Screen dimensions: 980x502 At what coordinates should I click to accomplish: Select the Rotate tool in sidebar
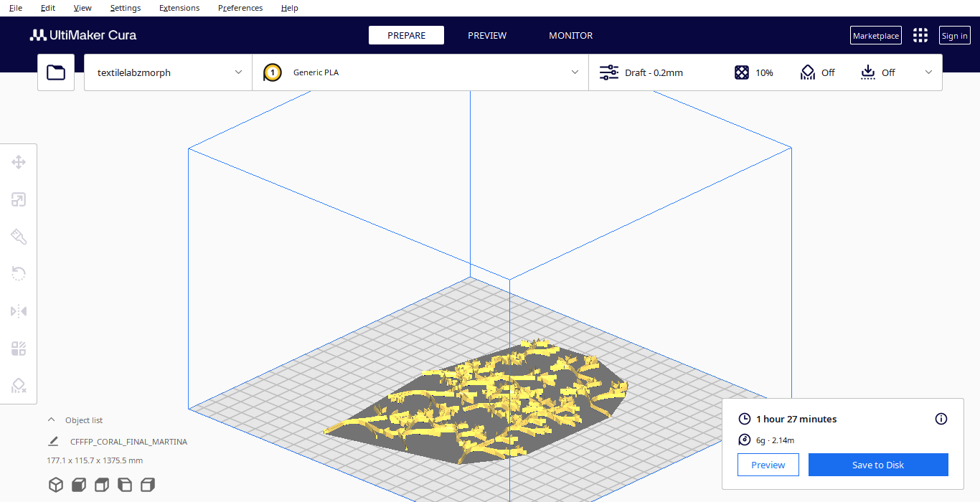pyautogui.click(x=19, y=273)
